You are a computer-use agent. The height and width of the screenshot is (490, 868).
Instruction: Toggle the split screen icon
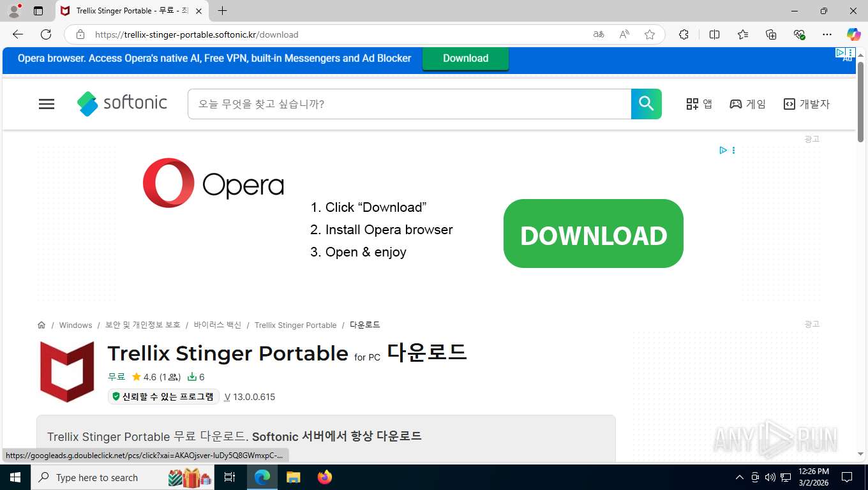[x=714, y=34]
